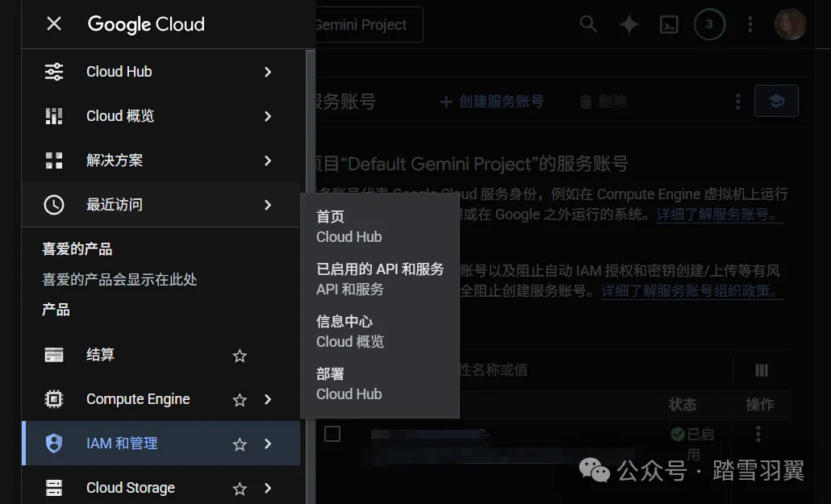831x504 pixels.
Task: Click the IAM 和管理 shield icon
Action: 54,444
